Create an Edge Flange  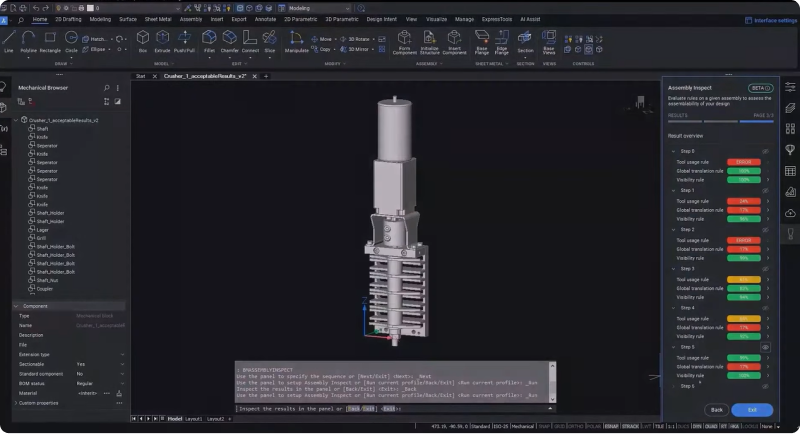tap(502, 42)
